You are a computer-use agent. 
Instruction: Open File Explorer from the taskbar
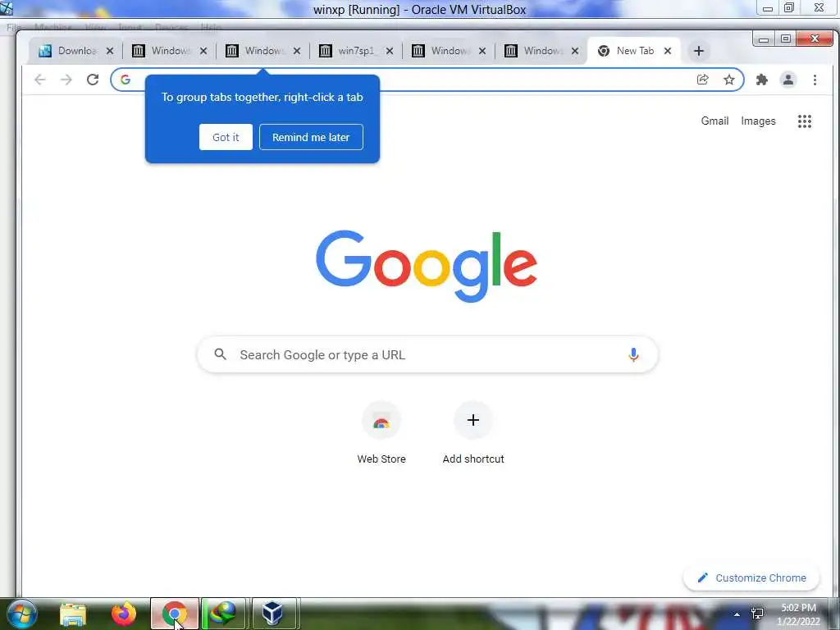73,614
